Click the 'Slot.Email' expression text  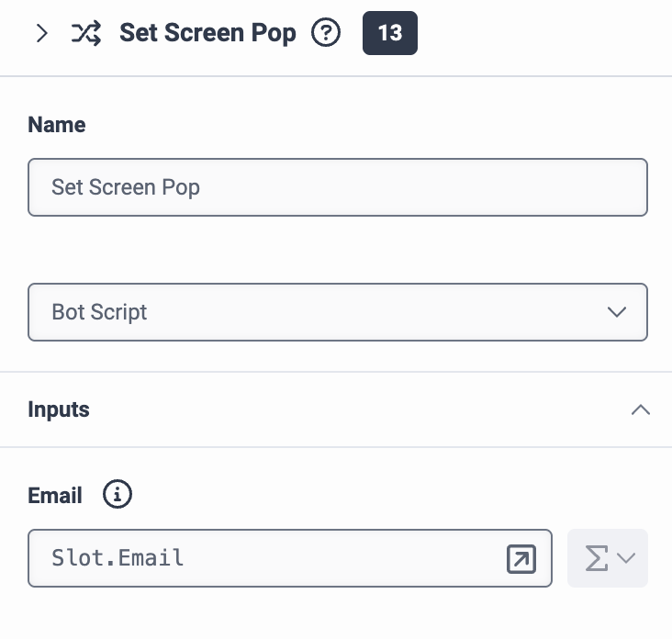pos(118,558)
